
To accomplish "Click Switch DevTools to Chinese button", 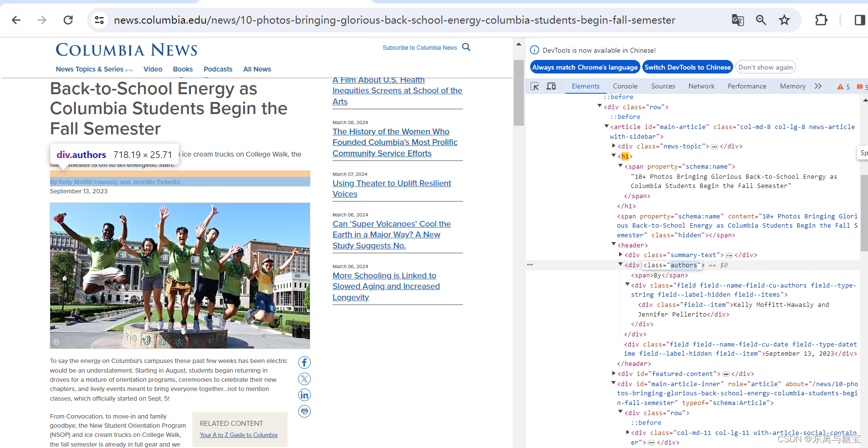I will [x=688, y=67].
